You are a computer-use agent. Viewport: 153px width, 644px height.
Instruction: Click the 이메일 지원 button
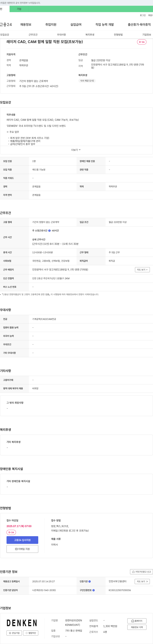click(22, 549)
